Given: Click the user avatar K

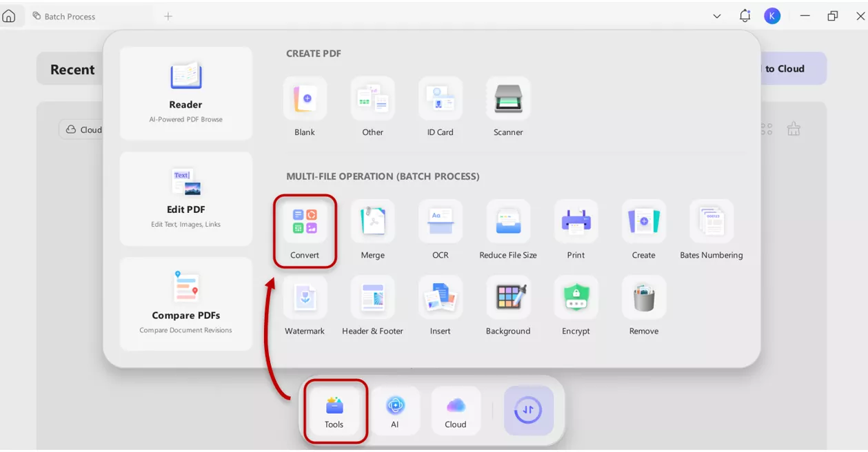Looking at the screenshot, I should click(x=772, y=15).
